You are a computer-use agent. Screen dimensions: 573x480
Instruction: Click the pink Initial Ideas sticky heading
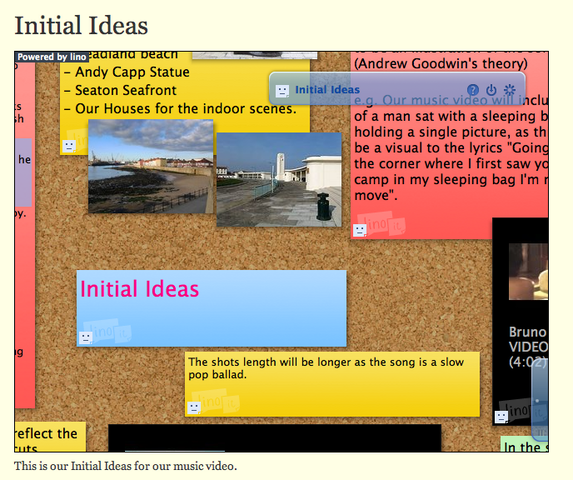tap(139, 289)
